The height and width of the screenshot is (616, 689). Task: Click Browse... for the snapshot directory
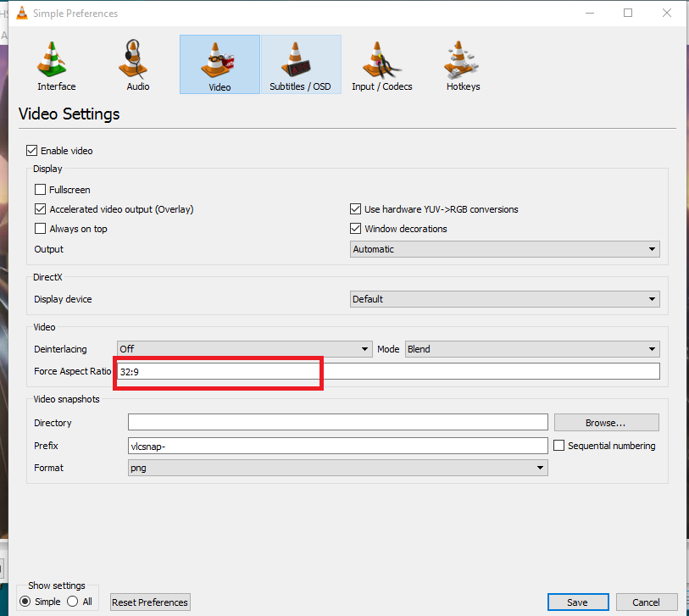click(607, 423)
